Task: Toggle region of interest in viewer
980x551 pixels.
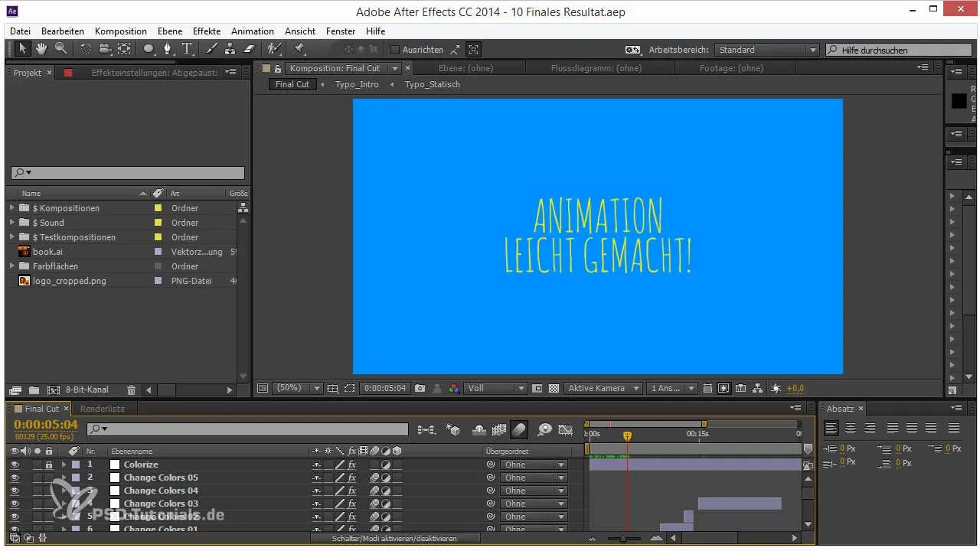Action: click(x=349, y=388)
